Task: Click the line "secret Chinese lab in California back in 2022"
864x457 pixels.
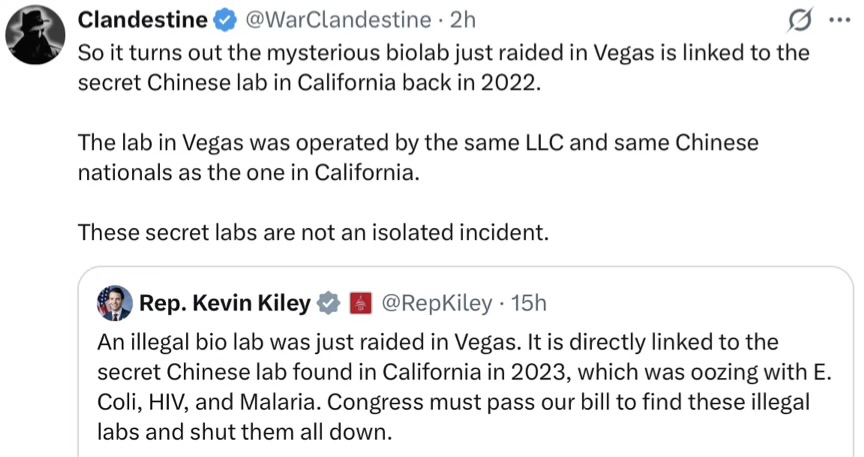Action: pyautogui.click(x=308, y=82)
